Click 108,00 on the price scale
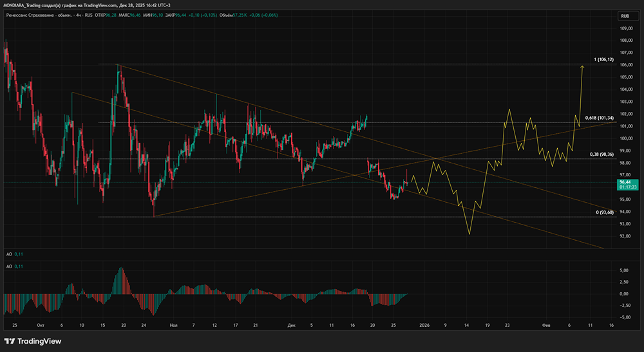The height and width of the screenshot is (352, 644). (x=626, y=41)
